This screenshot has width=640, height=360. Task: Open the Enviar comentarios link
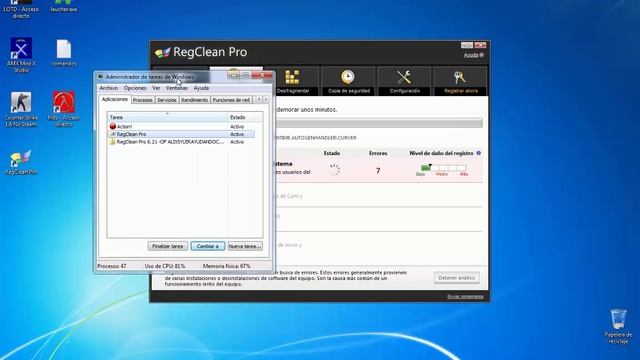point(465,296)
